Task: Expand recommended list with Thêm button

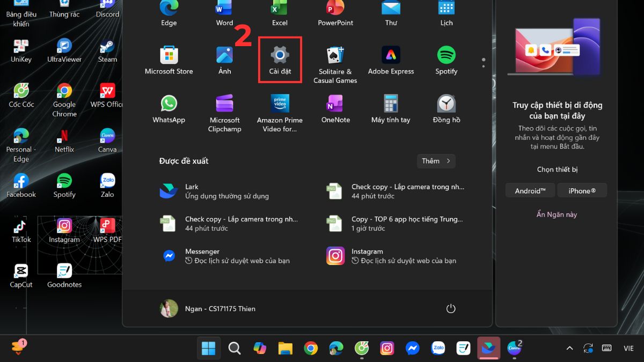Action: pyautogui.click(x=436, y=161)
